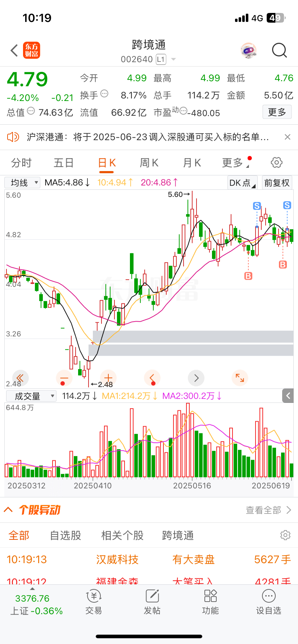Zoom in chart with plus button

(x=108, y=378)
